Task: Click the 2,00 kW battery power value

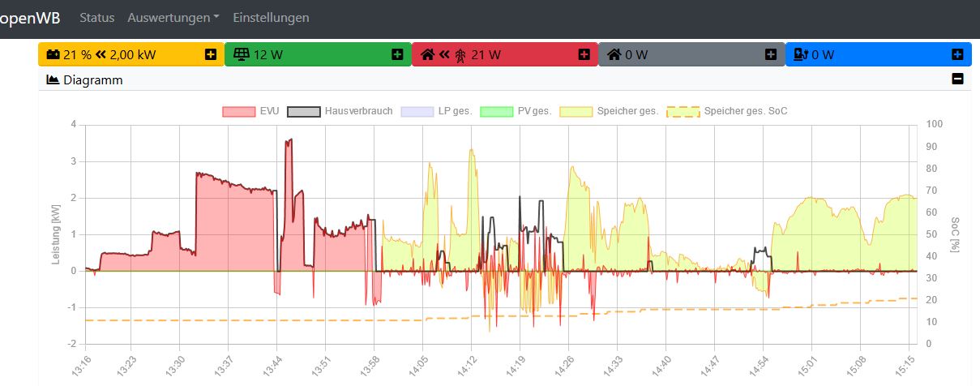Action: pos(133,55)
